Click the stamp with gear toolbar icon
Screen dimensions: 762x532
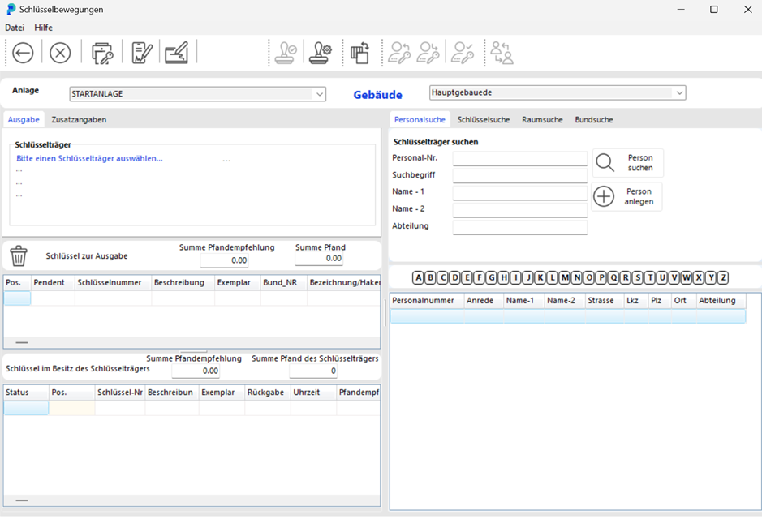(x=320, y=54)
